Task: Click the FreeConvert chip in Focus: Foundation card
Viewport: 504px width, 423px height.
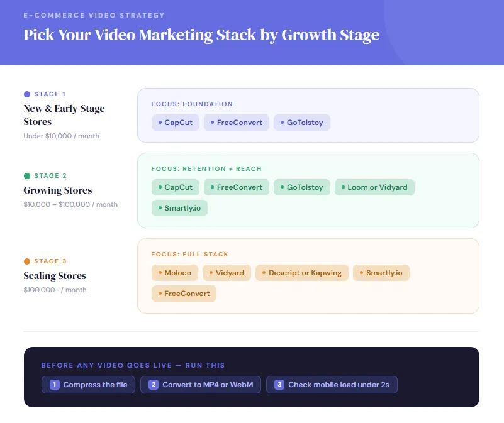Action: point(236,123)
